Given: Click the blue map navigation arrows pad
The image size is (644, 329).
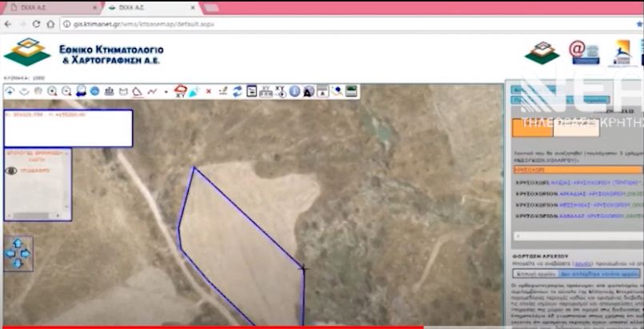Looking at the screenshot, I should point(18,254).
